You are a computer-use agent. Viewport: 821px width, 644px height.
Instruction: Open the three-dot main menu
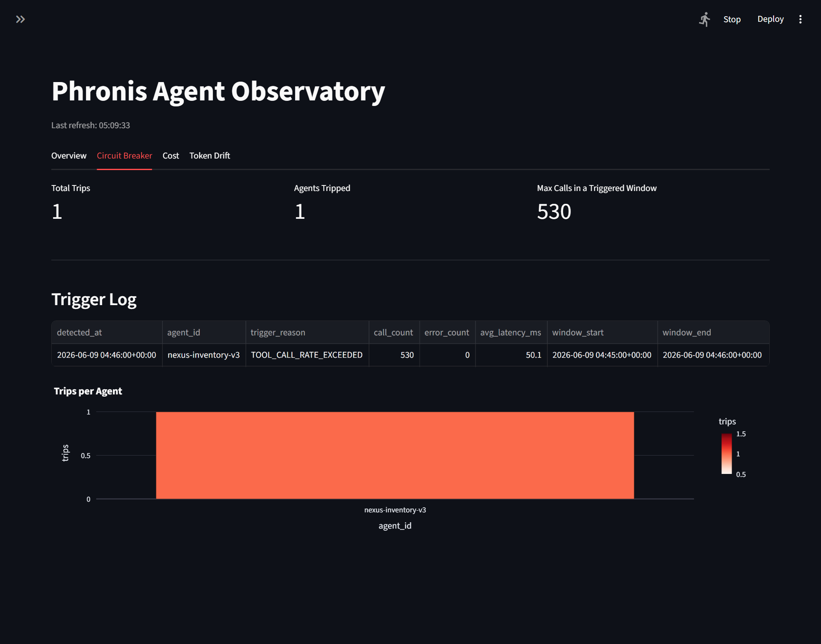[800, 19]
